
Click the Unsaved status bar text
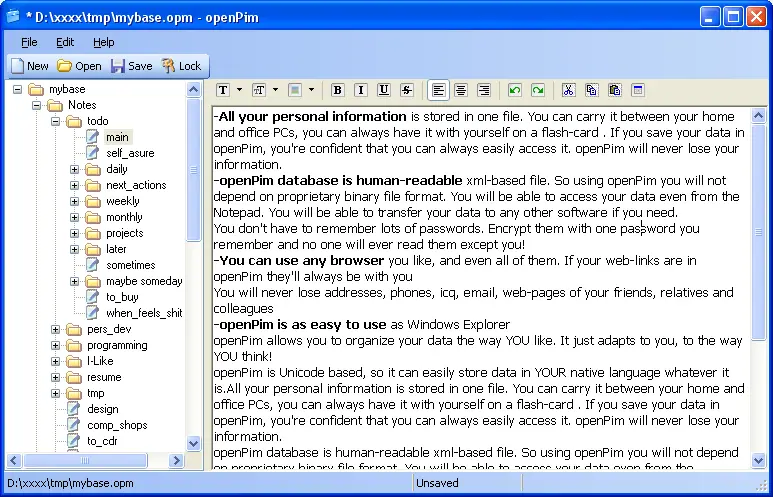[x=437, y=483]
